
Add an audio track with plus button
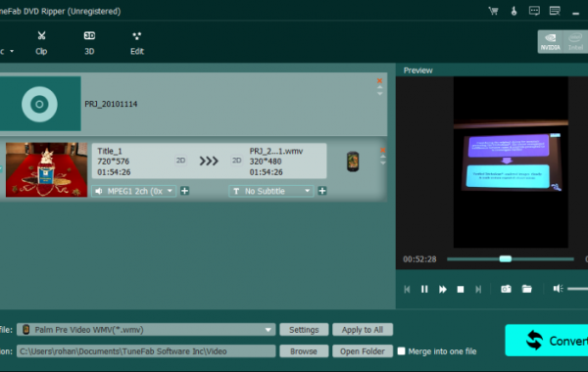click(184, 191)
